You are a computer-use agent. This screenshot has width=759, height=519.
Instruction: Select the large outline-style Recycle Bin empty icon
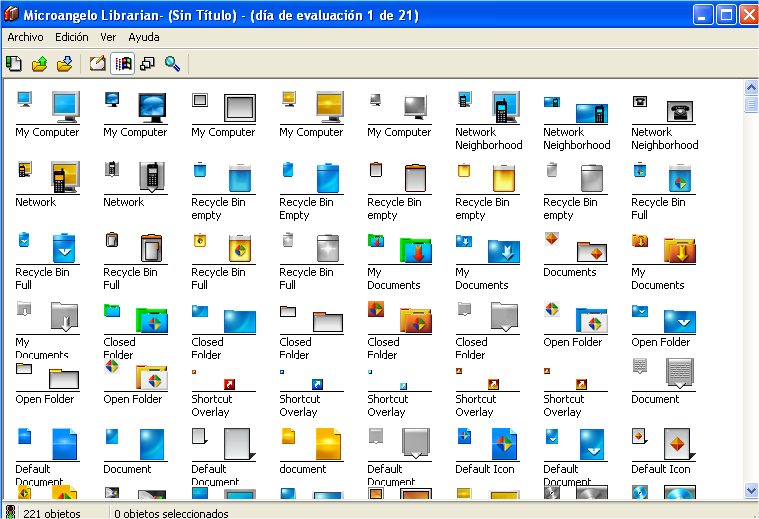pyautogui.click(x=416, y=178)
